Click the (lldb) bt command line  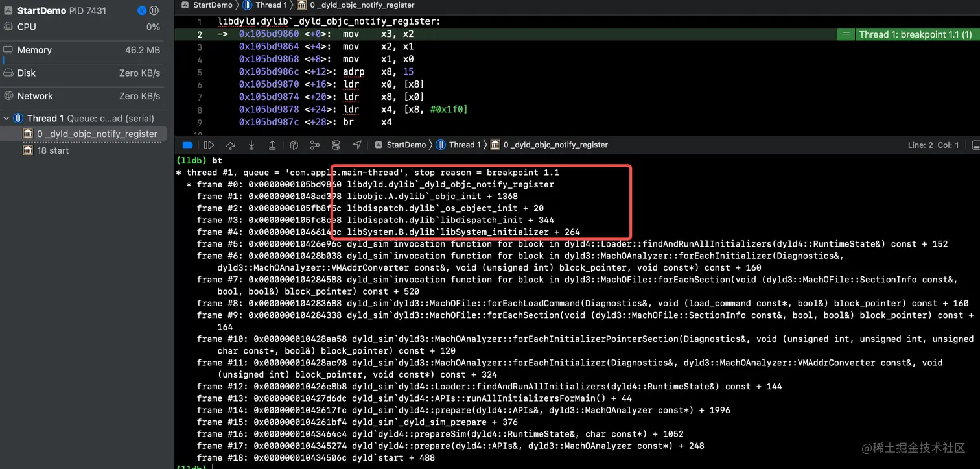point(200,160)
